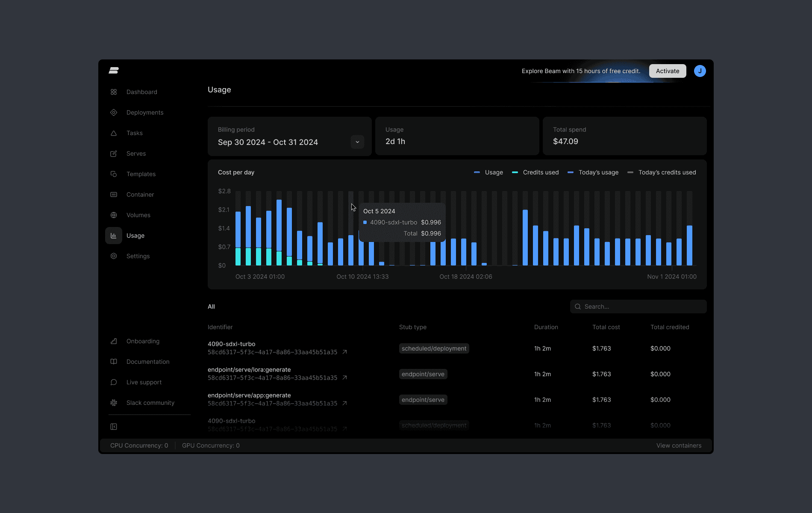Open the user avatar J menu
The height and width of the screenshot is (513, 812).
point(700,71)
